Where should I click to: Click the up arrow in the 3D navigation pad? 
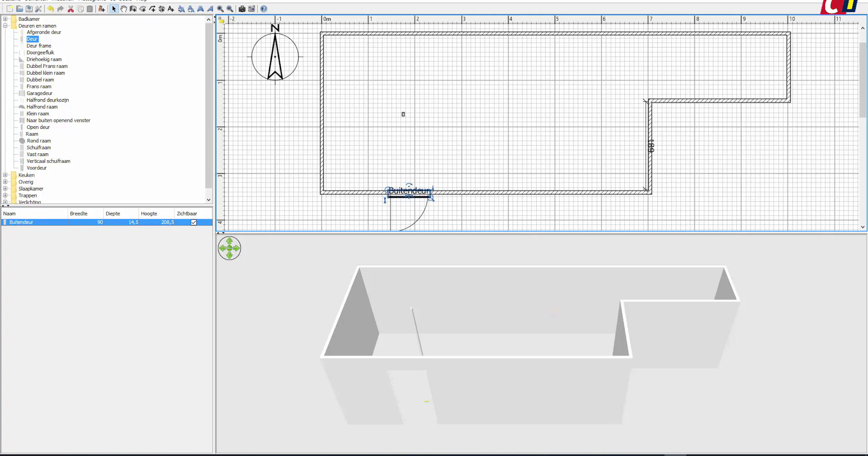click(x=229, y=241)
